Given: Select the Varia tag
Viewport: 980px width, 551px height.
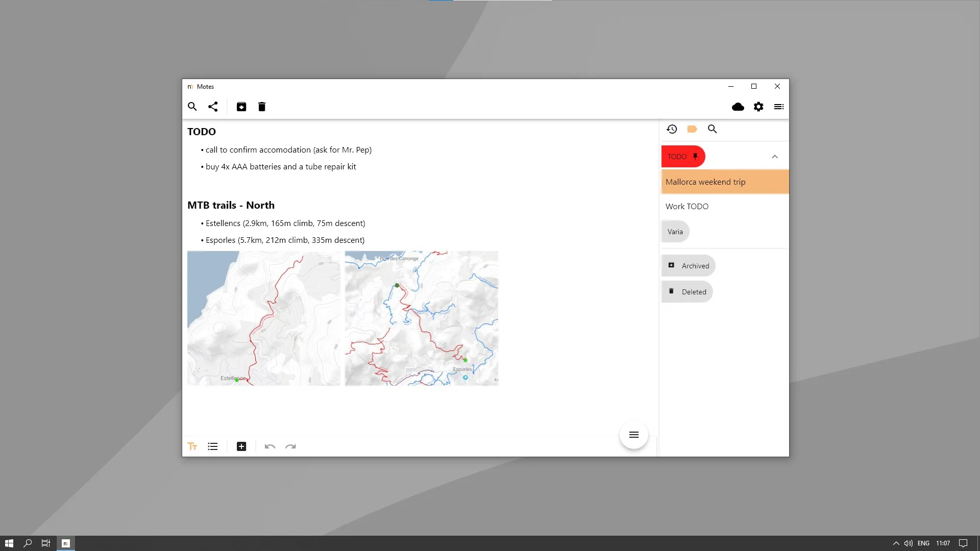Looking at the screenshot, I should pos(675,232).
